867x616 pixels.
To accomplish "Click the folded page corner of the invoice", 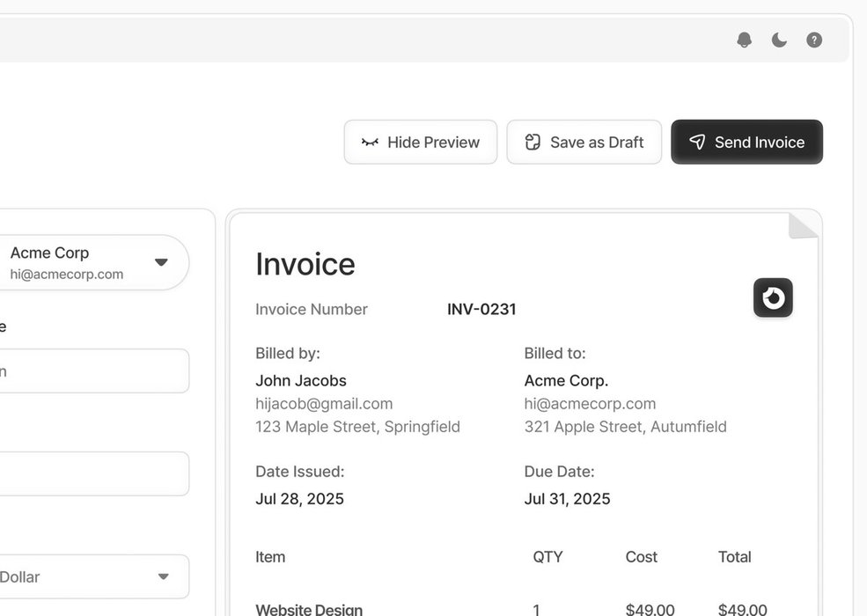I will (804, 225).
